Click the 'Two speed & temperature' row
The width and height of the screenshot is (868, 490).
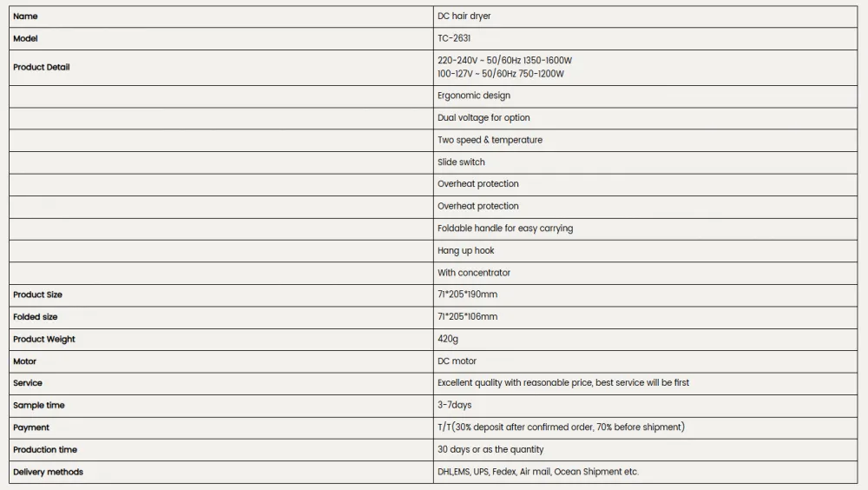point(433,140)
